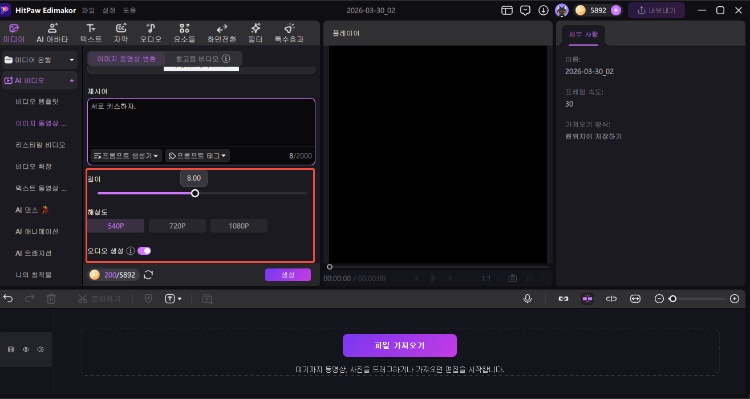The image size is (750, 399).
Task: Select 720P resolution option
Action: tap(177, 226)
